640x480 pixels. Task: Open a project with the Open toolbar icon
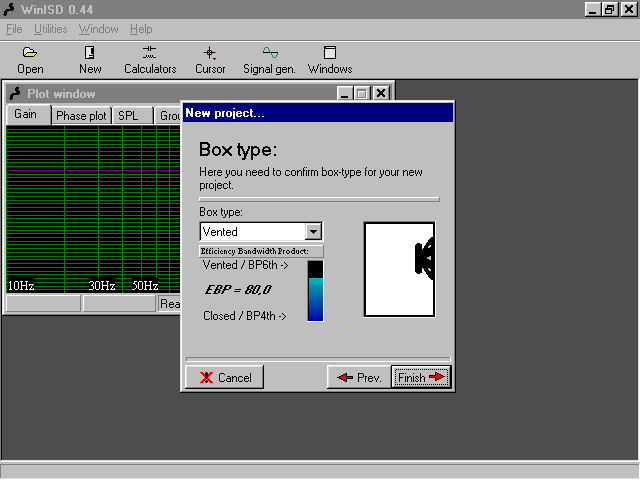pyautogui.click(x=30, y=60)
